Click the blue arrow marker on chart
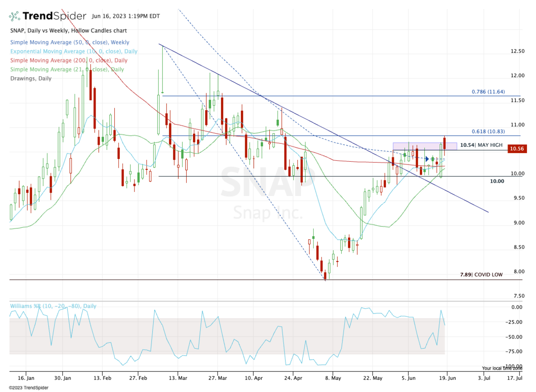The image size is (536, 392). point(427,159)
